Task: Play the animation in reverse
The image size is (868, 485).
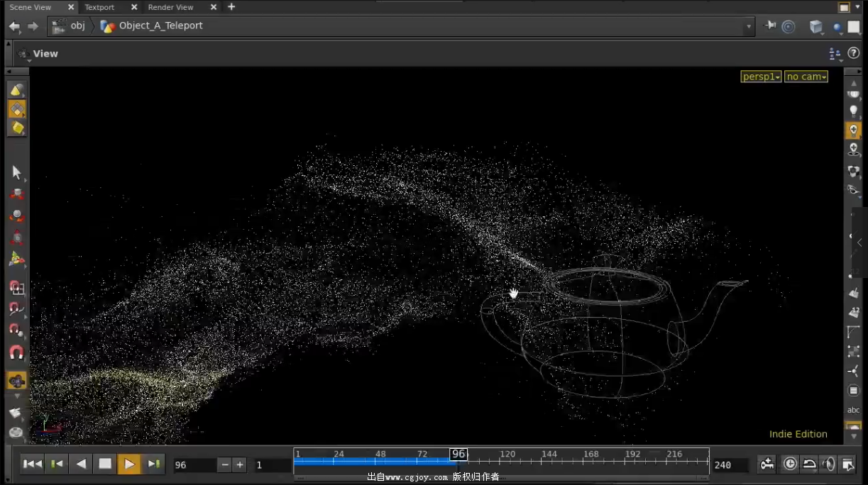Action: coord(82,464)
